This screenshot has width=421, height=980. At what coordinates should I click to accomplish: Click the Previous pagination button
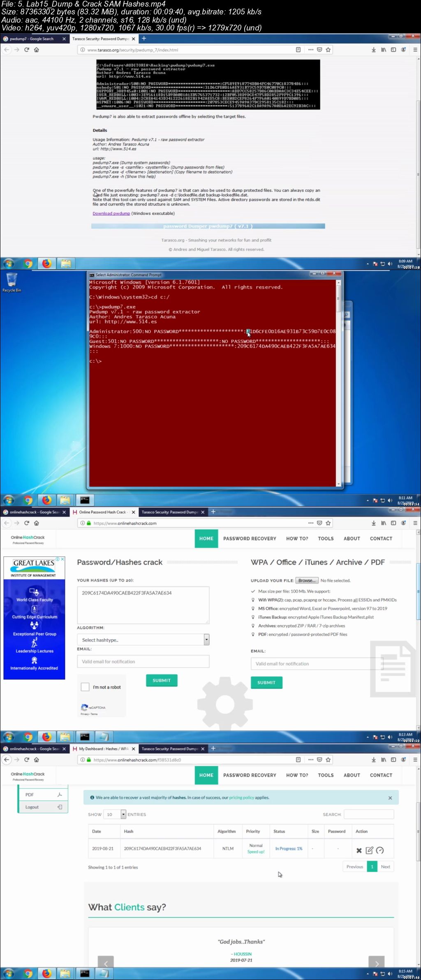coord(354,867)
